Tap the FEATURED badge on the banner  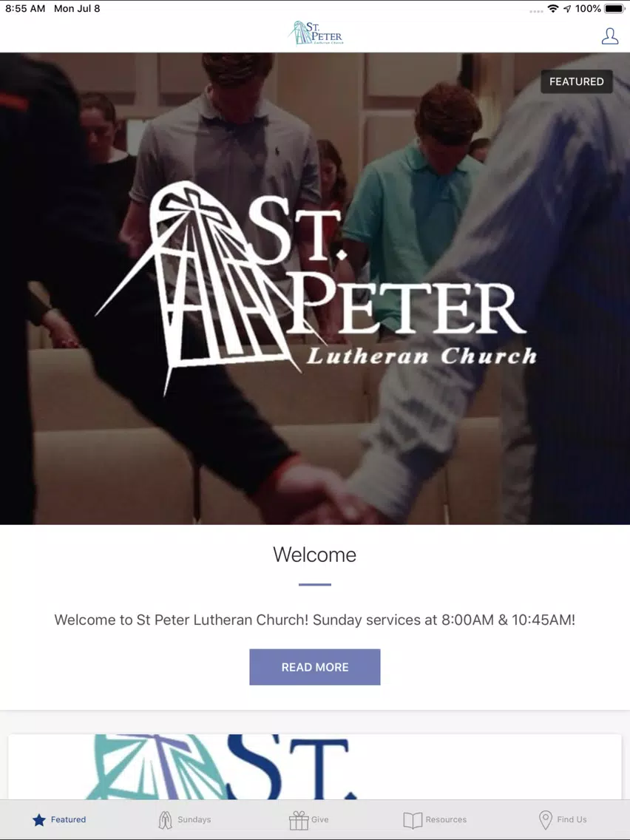577,81
